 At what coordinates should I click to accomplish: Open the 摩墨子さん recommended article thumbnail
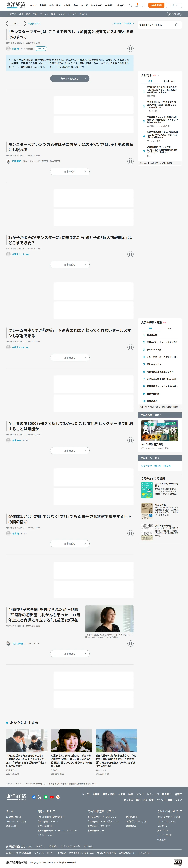pyautogui.click(x=71, y=741)
